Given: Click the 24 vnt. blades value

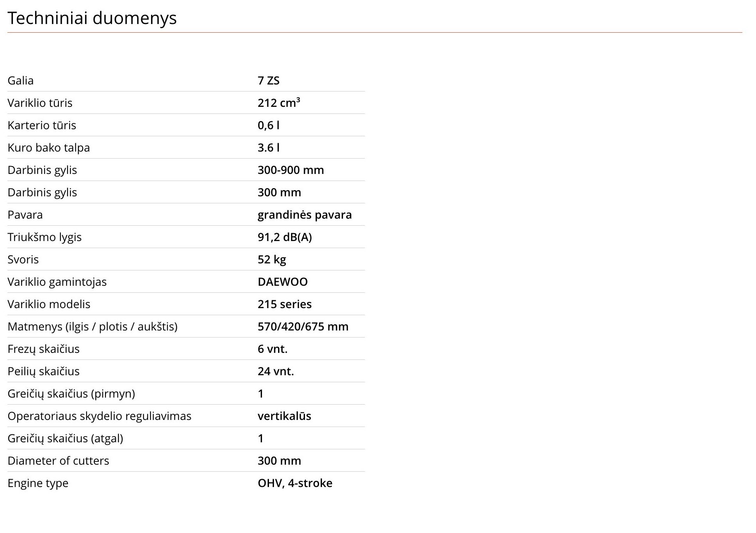Looking at the screenshot, I should [x=276, y=371].
